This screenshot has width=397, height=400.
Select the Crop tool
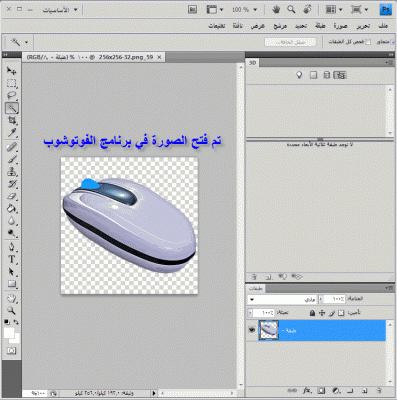click(x=12, y=120)
